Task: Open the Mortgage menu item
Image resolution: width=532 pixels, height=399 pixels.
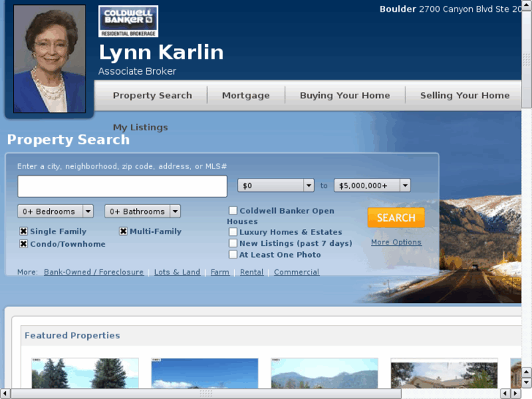Action: pos(246,95)
